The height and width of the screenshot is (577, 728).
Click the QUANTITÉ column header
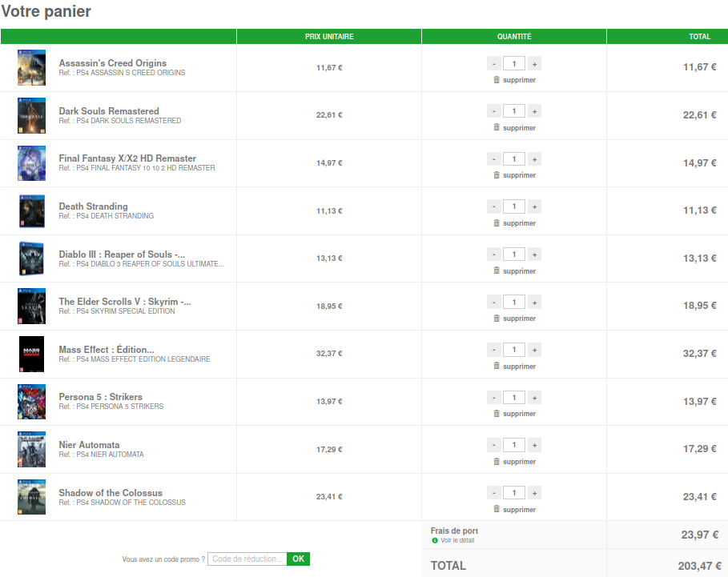(514, 37)
